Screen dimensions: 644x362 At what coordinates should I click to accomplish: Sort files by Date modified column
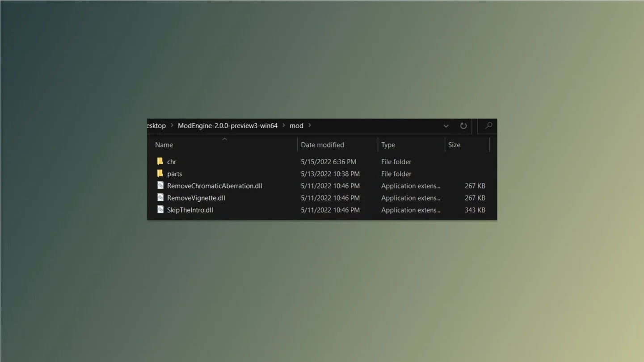coord(323,145)
